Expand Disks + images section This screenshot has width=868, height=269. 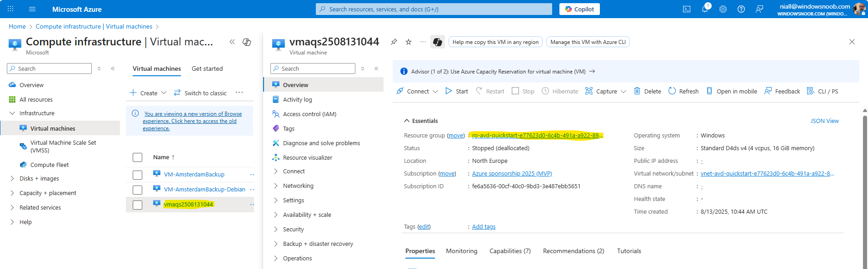click(x=12, y=179)
